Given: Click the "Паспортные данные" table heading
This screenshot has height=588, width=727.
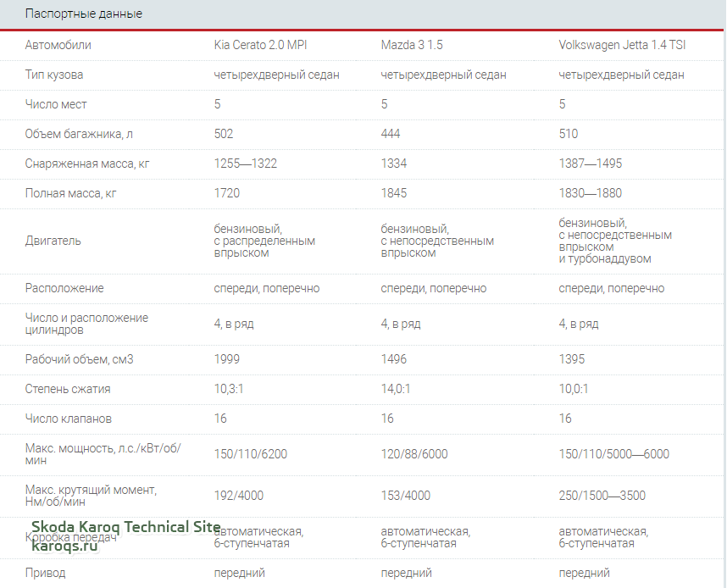Looking at the screenshot, I should [x=83, y=14].
